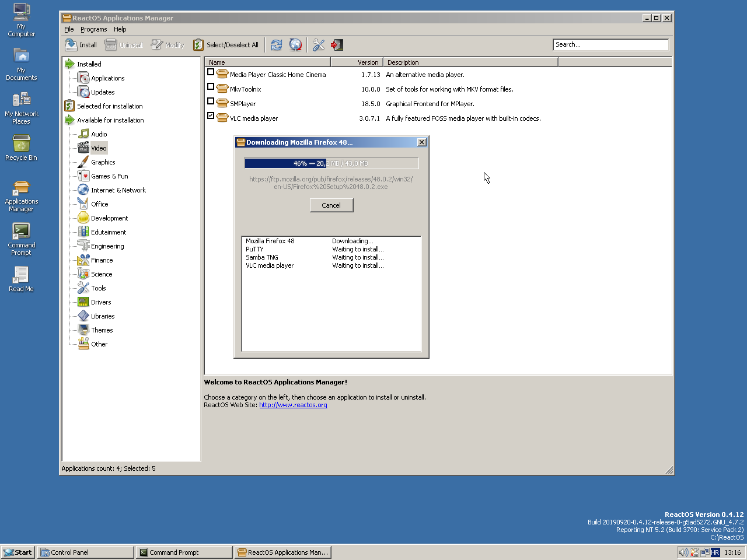Click the Search input field
Viewport: 747px width, 560px height.
click(610, 44)
